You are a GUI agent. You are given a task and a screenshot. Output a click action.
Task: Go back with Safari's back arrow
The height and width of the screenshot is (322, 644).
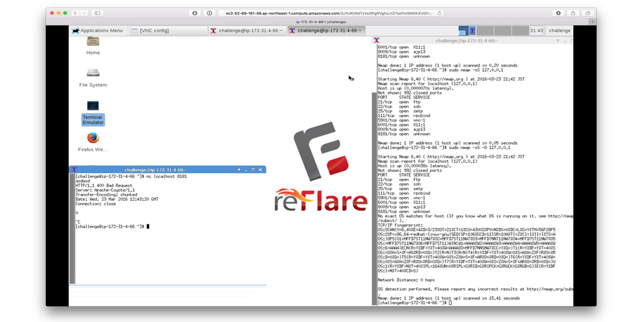[x=75, y=13]
